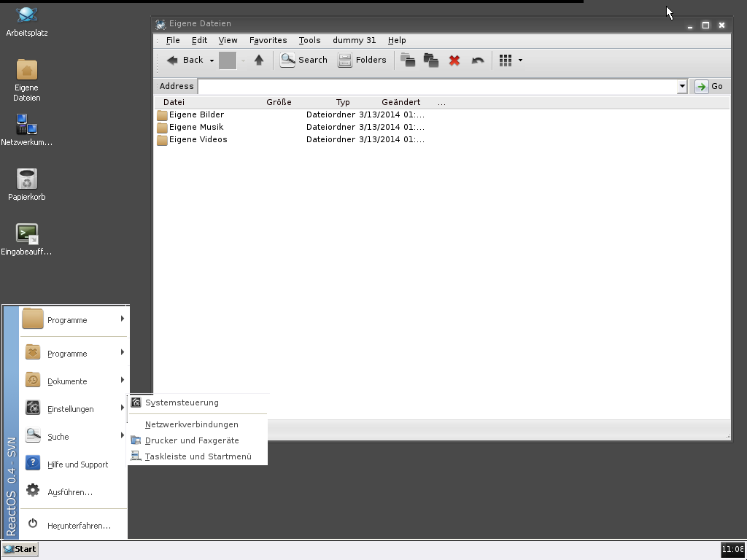Choose Herunterfahren... shutdown entry
Screen dimensions: 747x560
click(74, 525)
